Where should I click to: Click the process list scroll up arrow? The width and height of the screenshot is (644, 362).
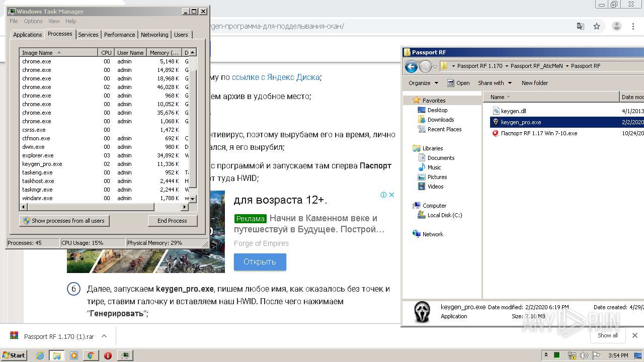[x=193, y=53]
